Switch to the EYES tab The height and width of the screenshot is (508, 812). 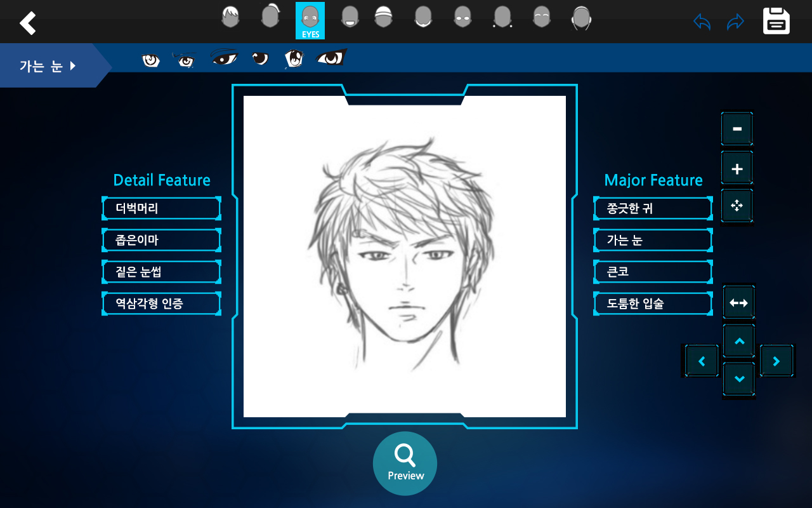[x=310, y=20]
